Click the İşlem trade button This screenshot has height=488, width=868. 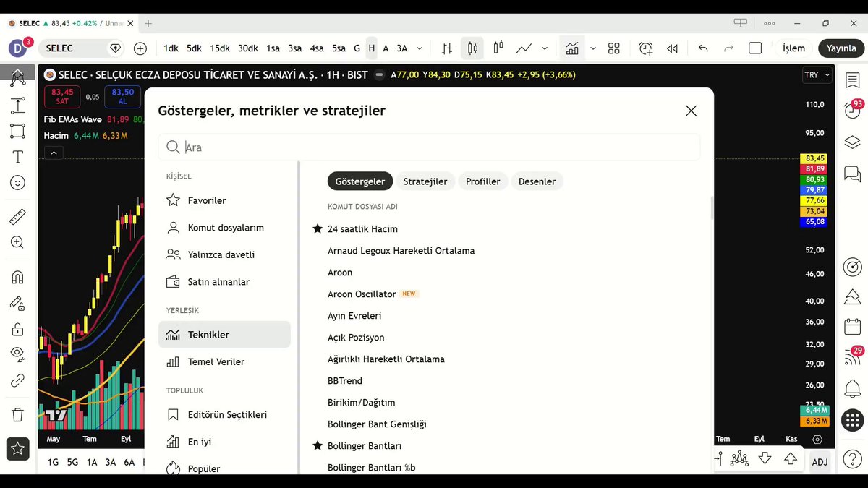point(793,48)
